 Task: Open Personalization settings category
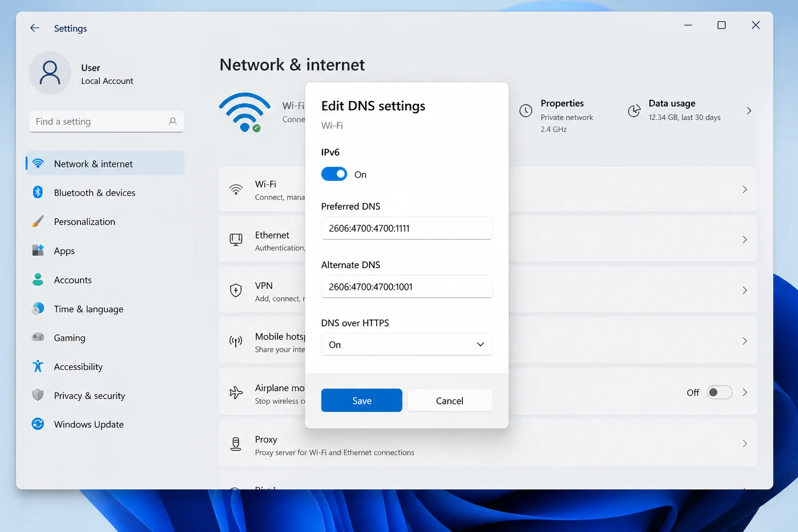105,221
